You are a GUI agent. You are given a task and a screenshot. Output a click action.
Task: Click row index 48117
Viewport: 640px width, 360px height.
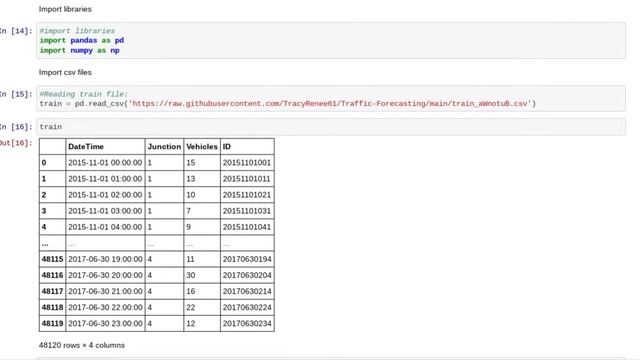[x=52, y=291]
